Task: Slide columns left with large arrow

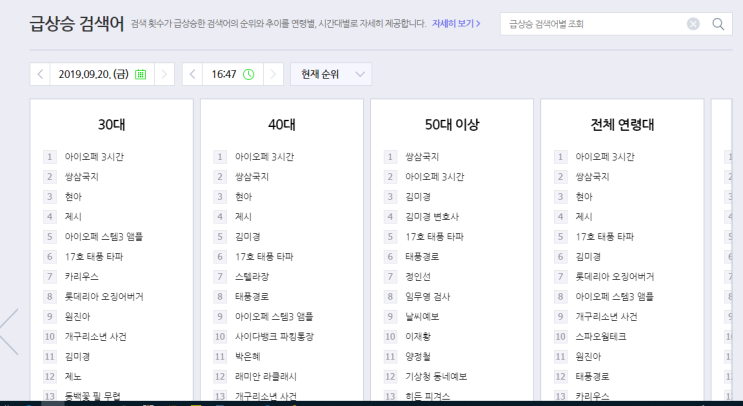Action: (9, 332)
